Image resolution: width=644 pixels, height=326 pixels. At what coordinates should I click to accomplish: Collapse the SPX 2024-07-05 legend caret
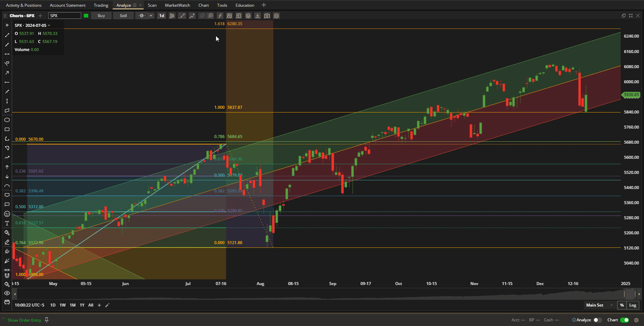[x=49, y=26]
